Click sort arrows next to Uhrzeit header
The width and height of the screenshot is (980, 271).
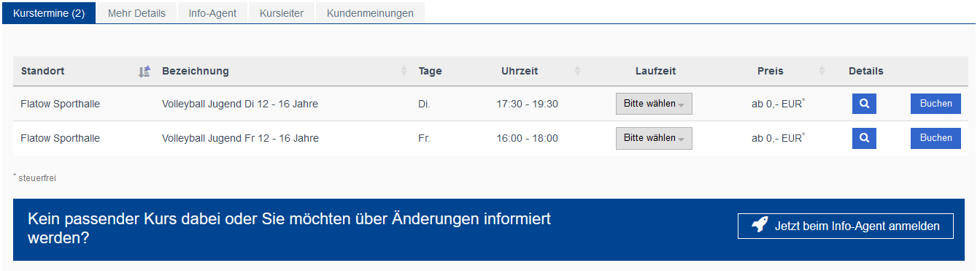click(577, 71)
